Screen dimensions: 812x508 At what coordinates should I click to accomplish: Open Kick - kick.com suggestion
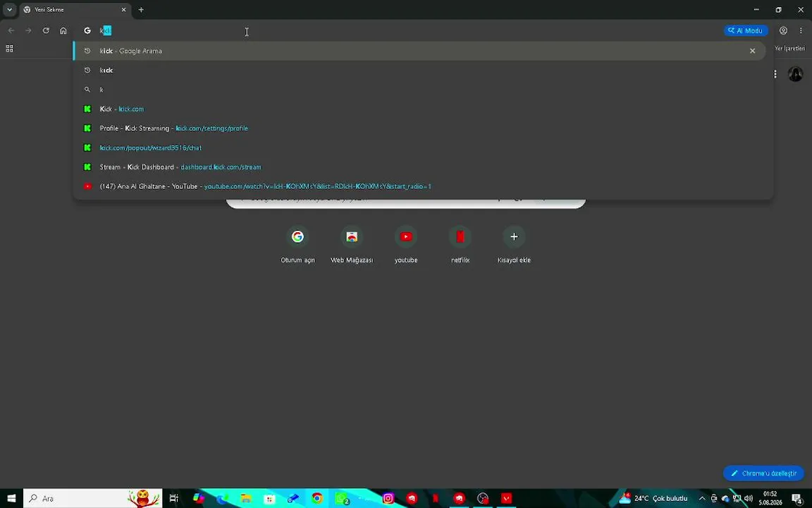point(419,109)
